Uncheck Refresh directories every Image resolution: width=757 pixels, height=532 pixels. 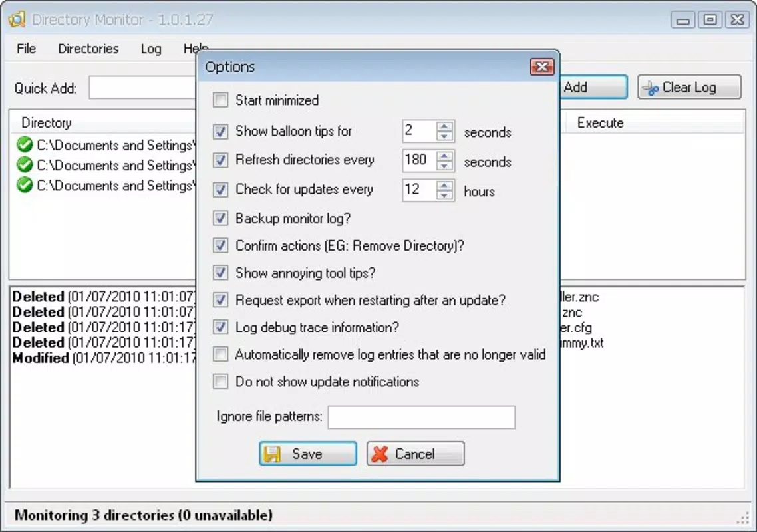tap(221, 160)
